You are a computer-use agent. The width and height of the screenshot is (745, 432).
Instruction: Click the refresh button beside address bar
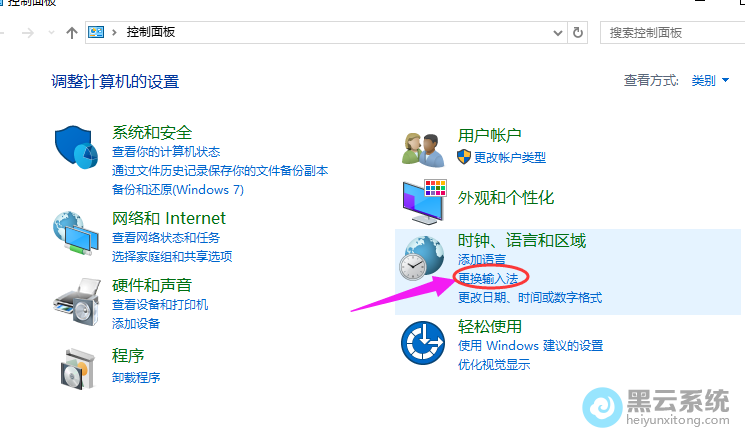point(578,32)
